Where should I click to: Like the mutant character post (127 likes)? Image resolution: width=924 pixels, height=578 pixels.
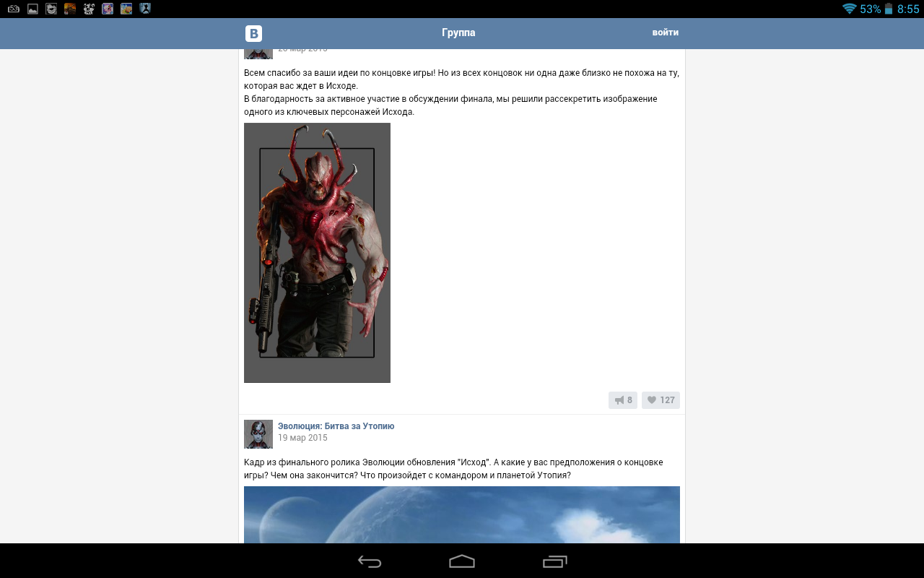(x=661, y=400)
